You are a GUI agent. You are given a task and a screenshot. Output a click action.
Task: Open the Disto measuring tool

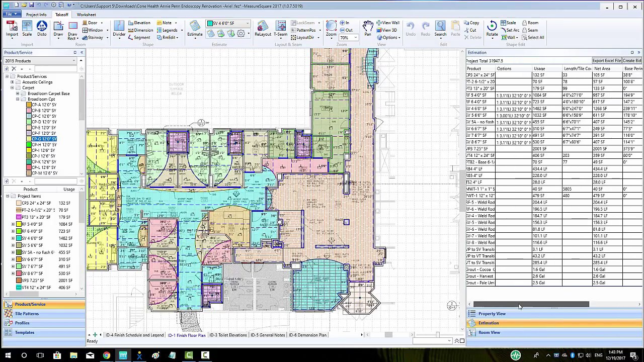point(42,29)
